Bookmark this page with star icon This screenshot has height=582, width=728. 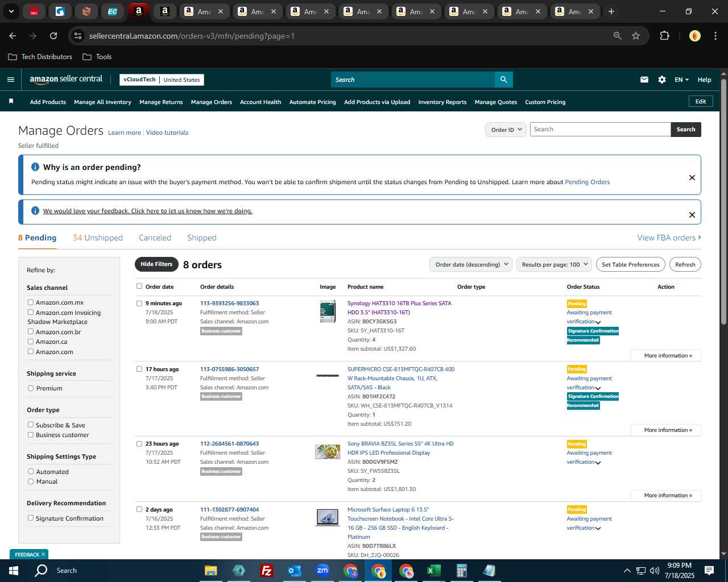coord(636,36)
